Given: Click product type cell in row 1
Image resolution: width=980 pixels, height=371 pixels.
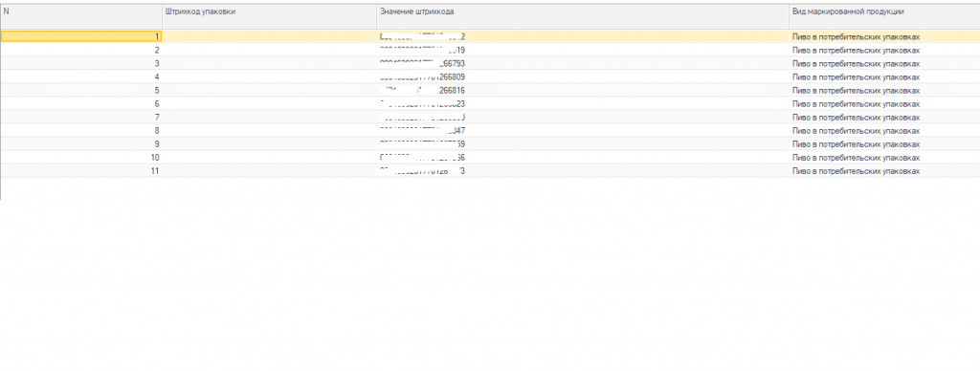Looking at the screenshot, I should pos(884,36).
